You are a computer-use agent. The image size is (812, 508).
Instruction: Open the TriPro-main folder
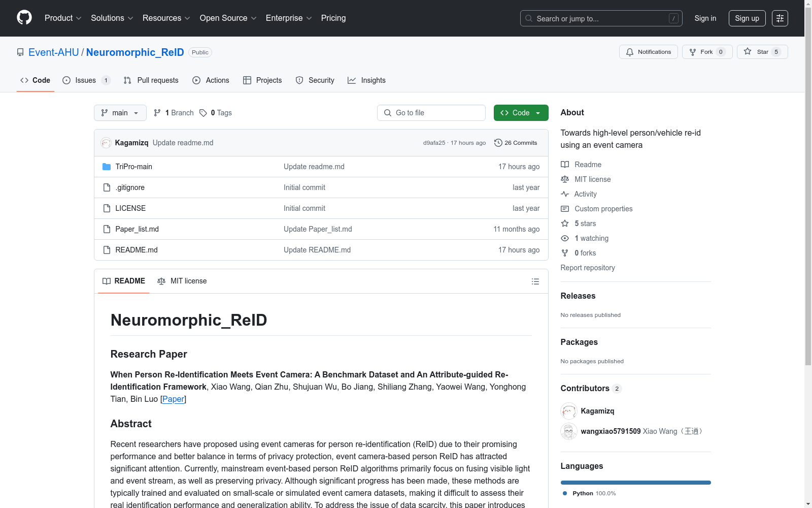tap(134, 167)
